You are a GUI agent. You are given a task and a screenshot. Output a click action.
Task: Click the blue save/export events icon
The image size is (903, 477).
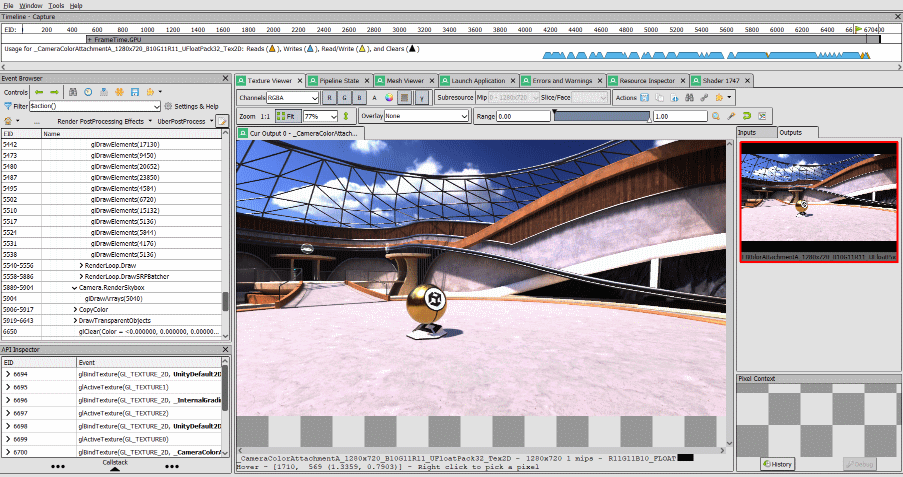click(x=135, y=92)
